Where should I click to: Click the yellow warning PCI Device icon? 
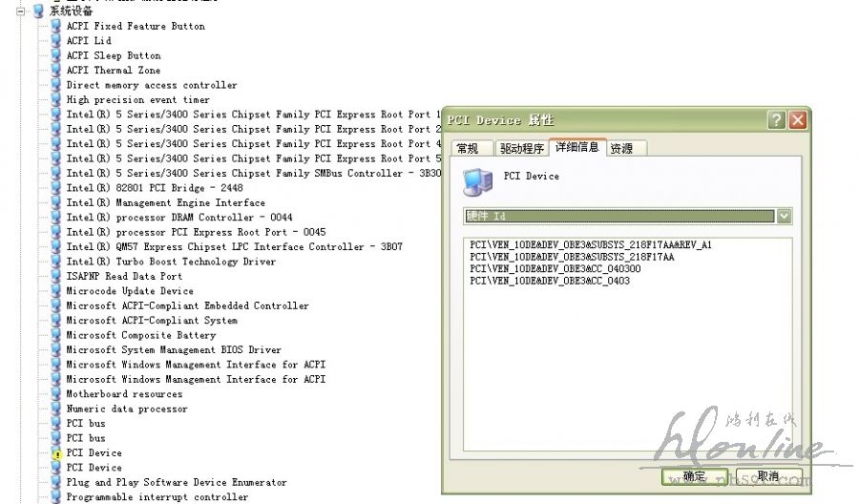(56, 453)
